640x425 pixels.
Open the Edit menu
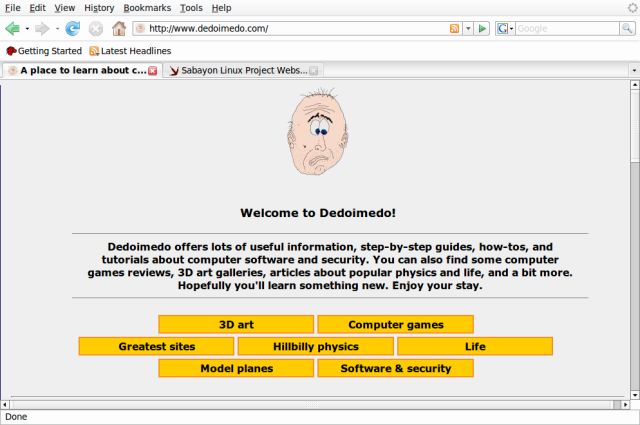coord(38,8)
